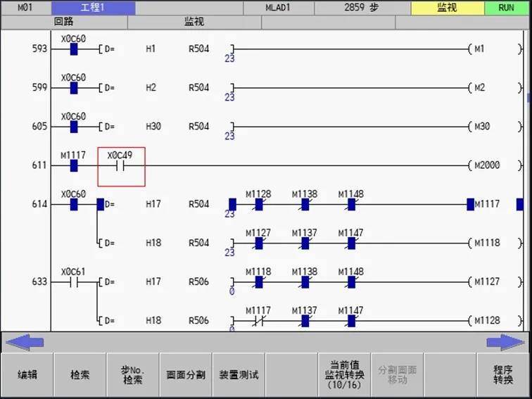This screenshot has width=532, height=399.
Task: Select the M1117 contact on step 611
Action: (x=73, y=165)
